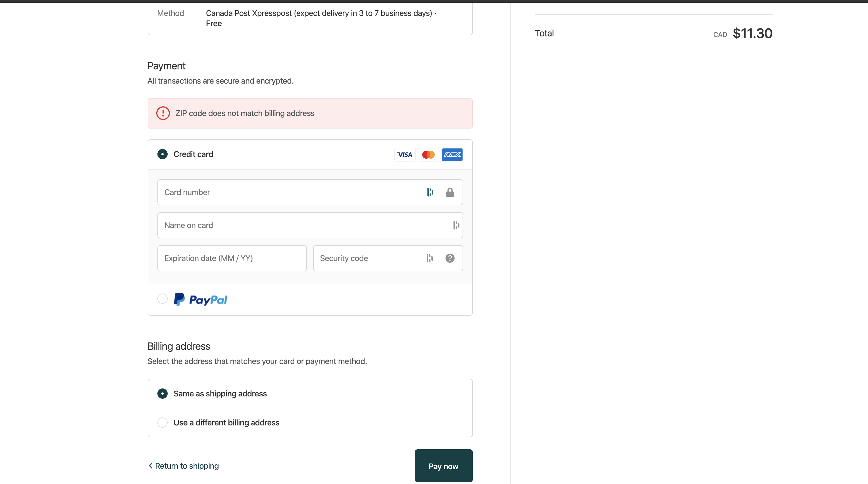Click the security code help question mark

click(450, 258)
